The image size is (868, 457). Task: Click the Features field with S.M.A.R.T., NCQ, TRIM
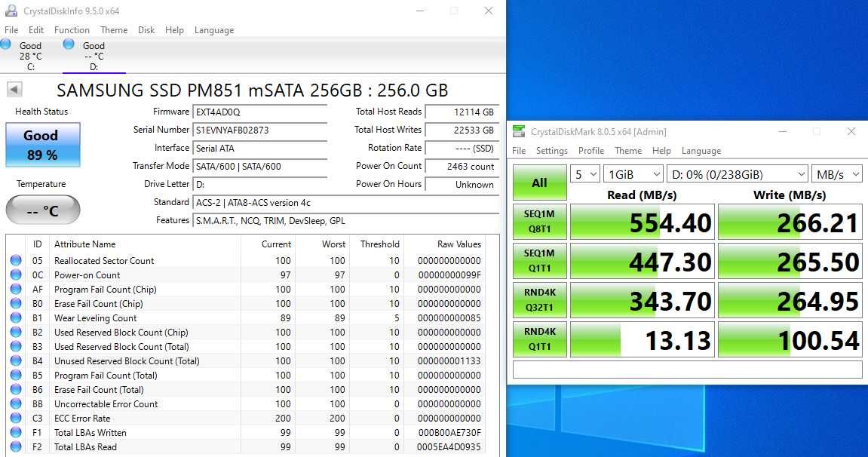coord(345,221)
